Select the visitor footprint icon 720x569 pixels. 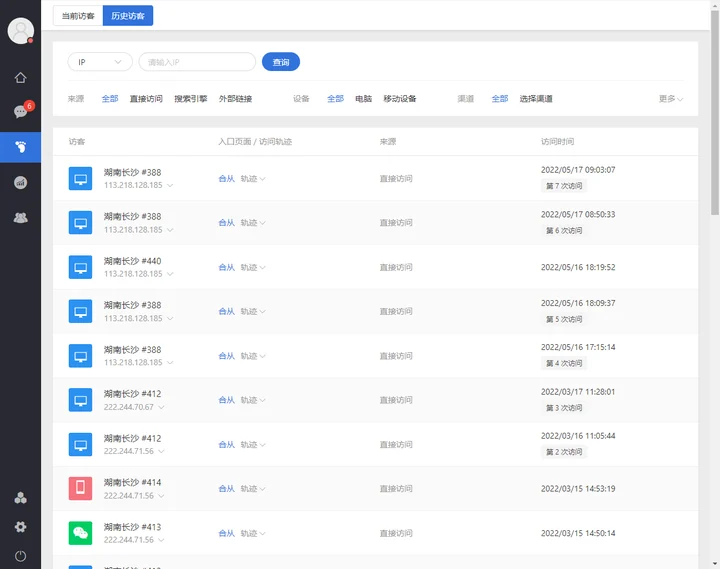pos(20,147)
